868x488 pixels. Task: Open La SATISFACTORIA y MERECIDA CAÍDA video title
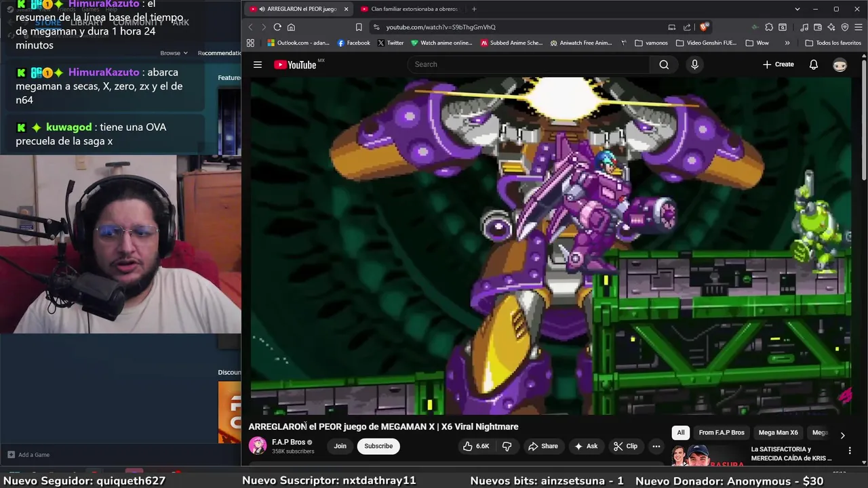791,453
